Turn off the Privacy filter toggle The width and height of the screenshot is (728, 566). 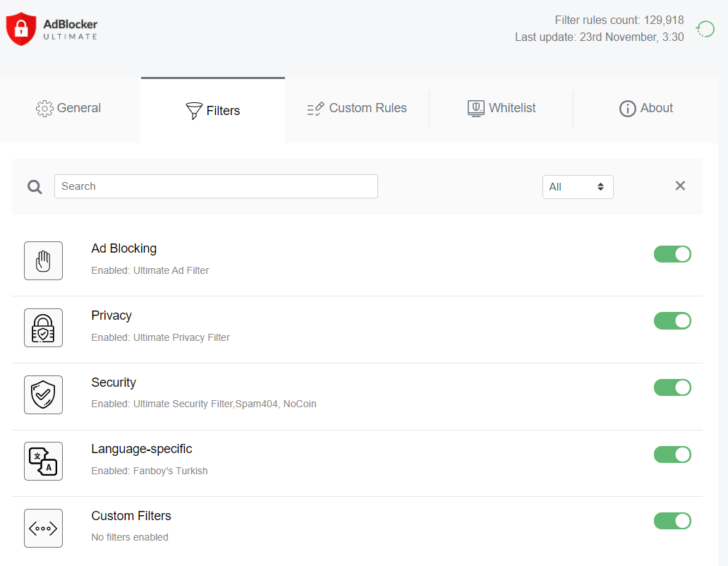pos(672,321)
